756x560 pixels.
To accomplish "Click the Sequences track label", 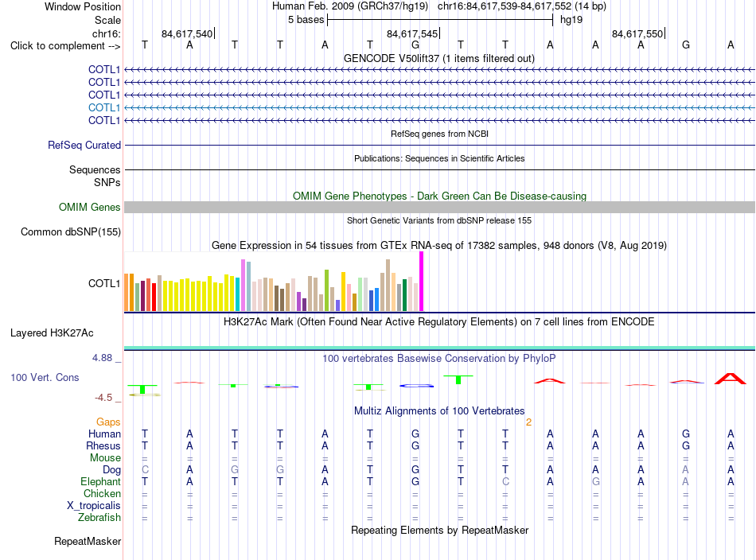I will coord(95,169).
